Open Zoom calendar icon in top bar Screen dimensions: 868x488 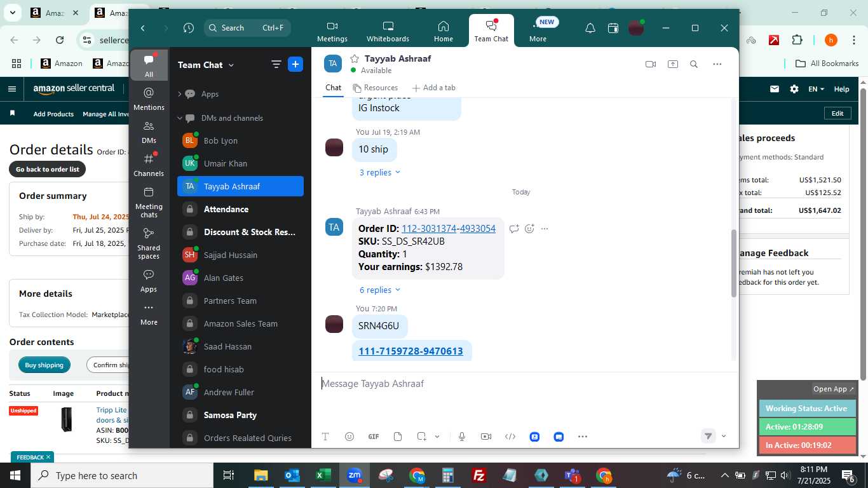click(613, 28)
